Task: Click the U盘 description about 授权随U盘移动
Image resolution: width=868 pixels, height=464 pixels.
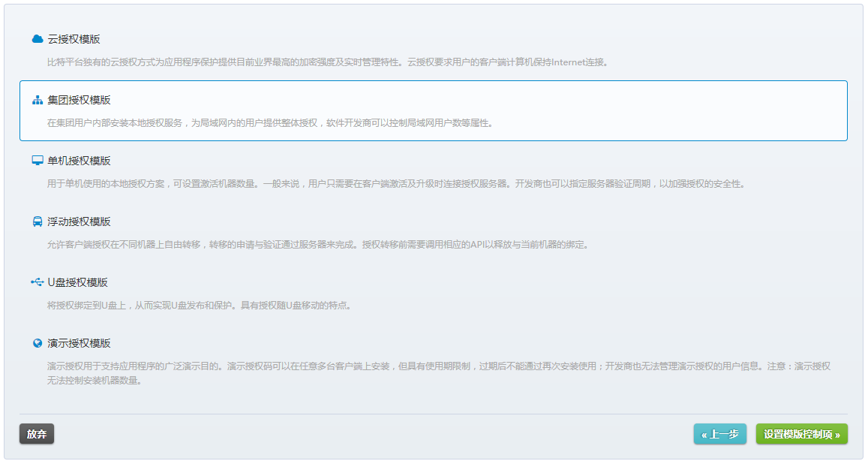Action: [x=200, y=306]
